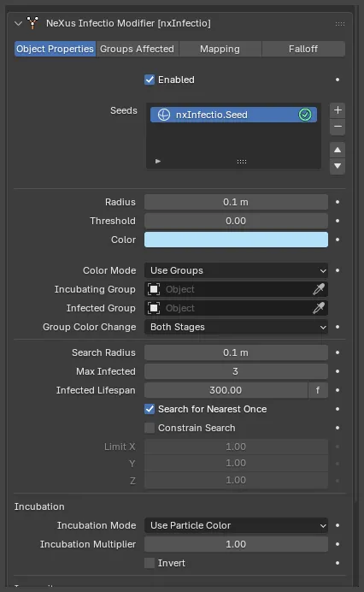Image resolution: width=364 pixels, height=592 pixels.
Task: Open the Falloff tab
Action: tap(303, 49)
